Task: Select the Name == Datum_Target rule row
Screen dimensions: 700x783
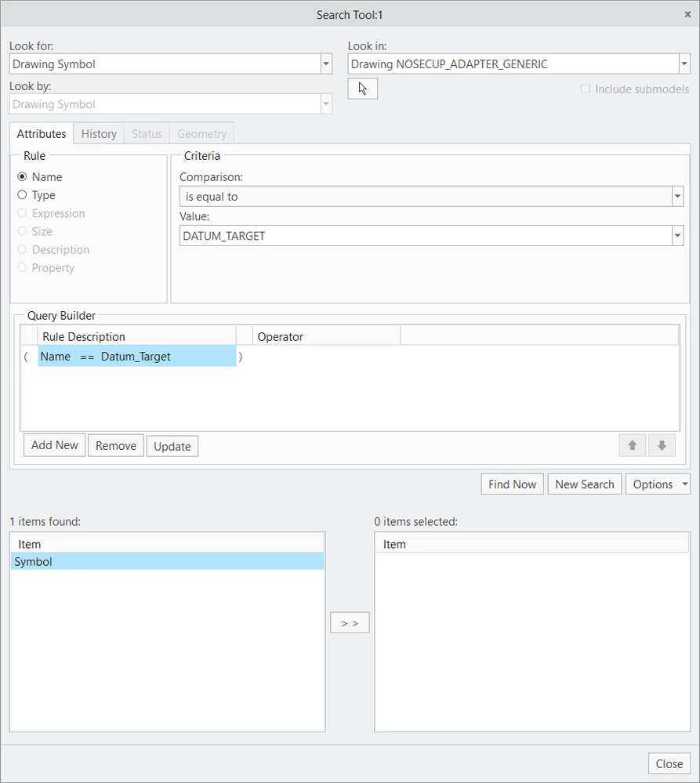Action: 137,356
